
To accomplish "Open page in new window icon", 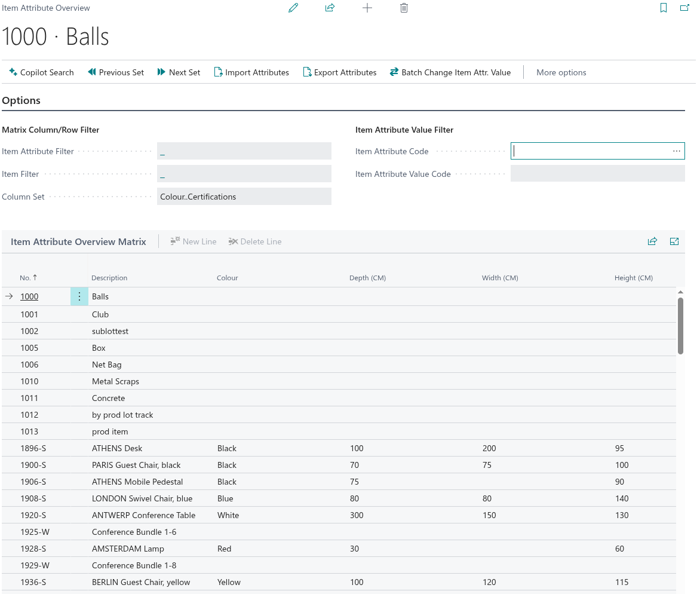I will pyautogui.click(x=684, y=8).
